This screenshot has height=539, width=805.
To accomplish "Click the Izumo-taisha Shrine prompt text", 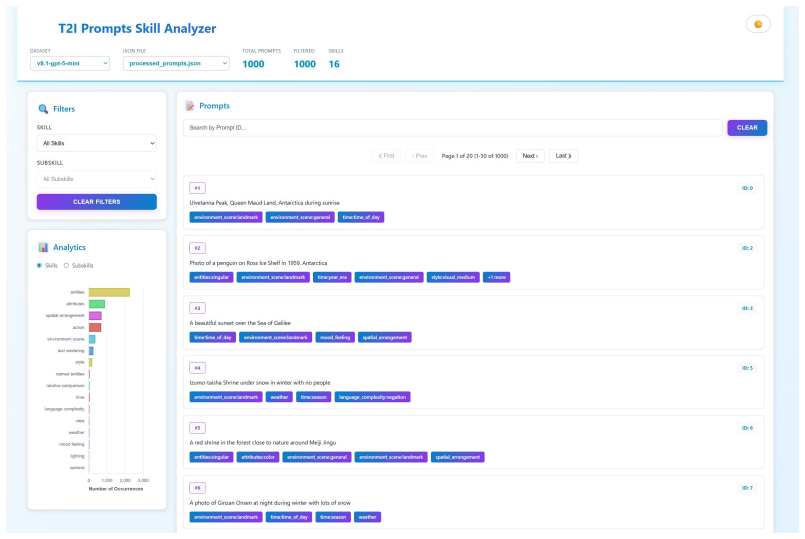I will coord(260,383).
